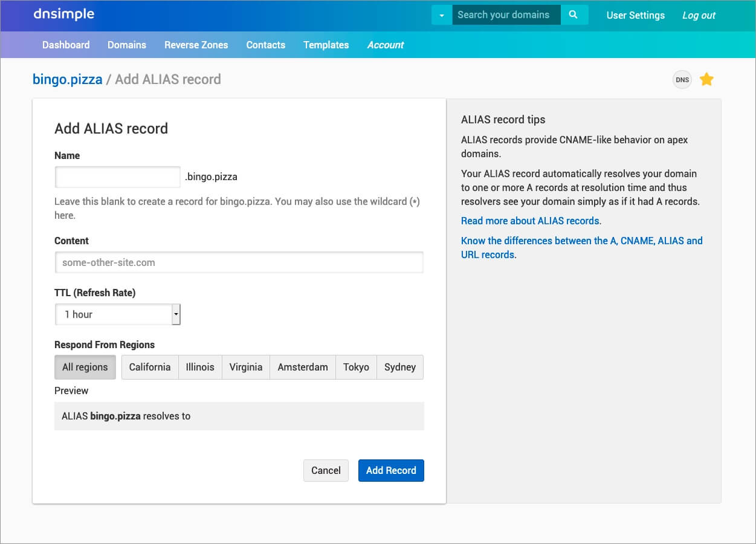The width and height of the screenshot is (756, 544).
Task: Open the Templates menu item
Action: coord(326,45)
